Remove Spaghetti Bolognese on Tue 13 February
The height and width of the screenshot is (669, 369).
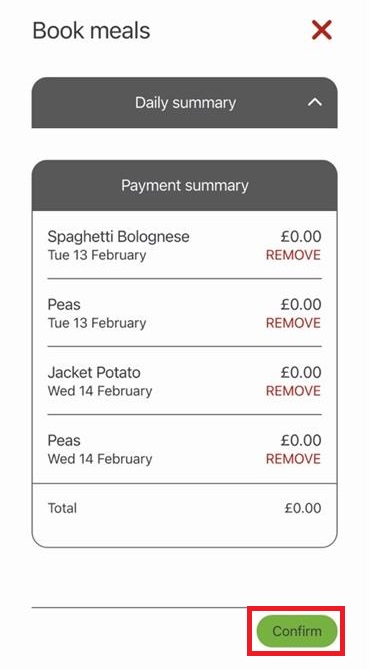point(293,255)
